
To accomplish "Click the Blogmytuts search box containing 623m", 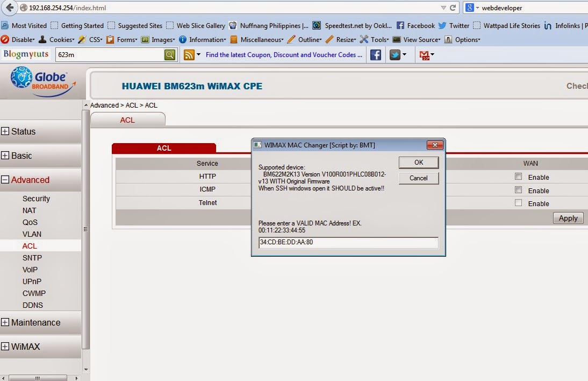I will point(110,55).
